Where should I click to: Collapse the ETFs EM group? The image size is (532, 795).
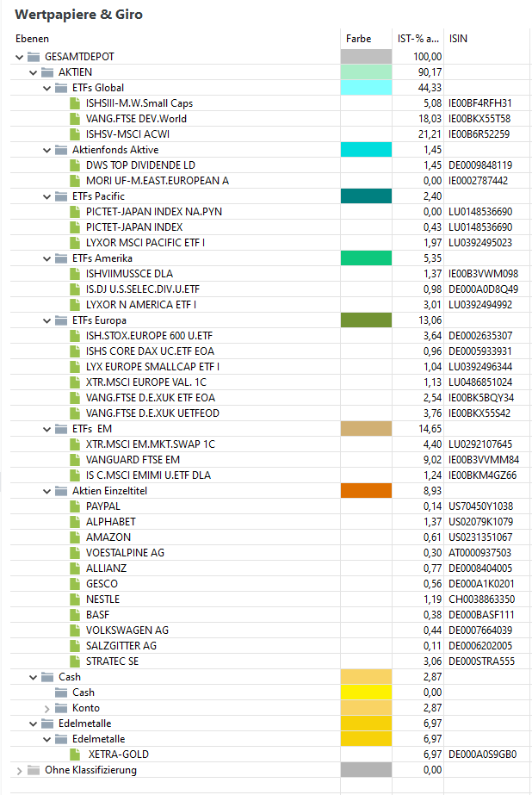[x=46, y=430]
